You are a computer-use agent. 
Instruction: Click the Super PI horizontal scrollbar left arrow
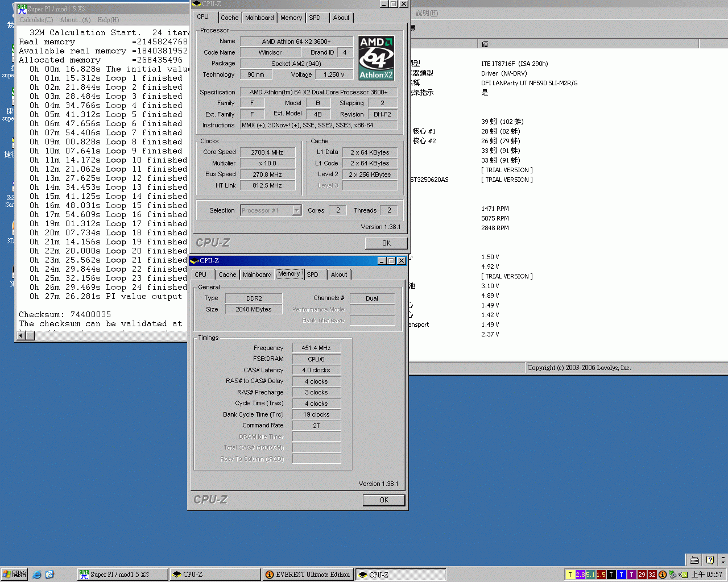pyautogui.click(x=22, y=336)
